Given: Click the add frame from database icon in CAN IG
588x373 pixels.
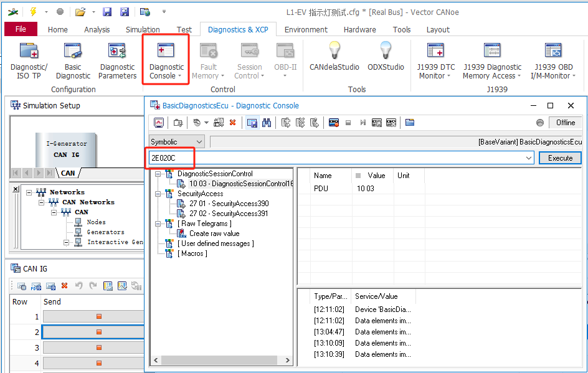Looking at the screenshot, I should [22, 286].
